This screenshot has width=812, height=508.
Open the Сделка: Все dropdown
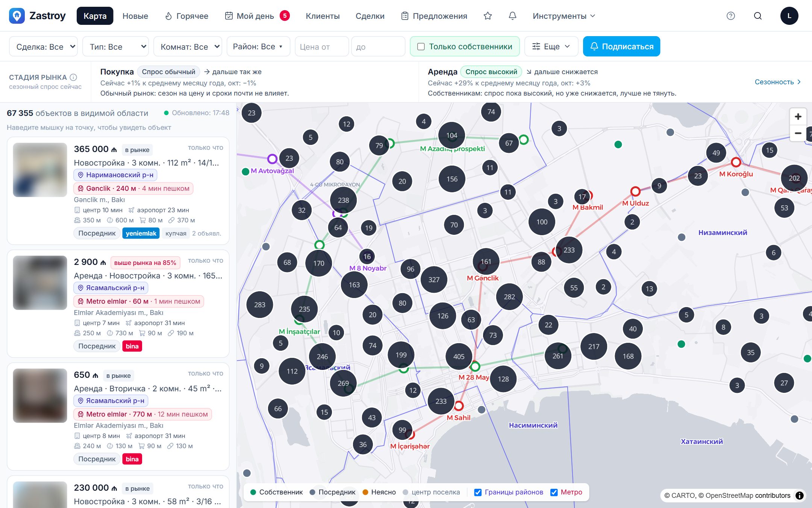point(44,47)
